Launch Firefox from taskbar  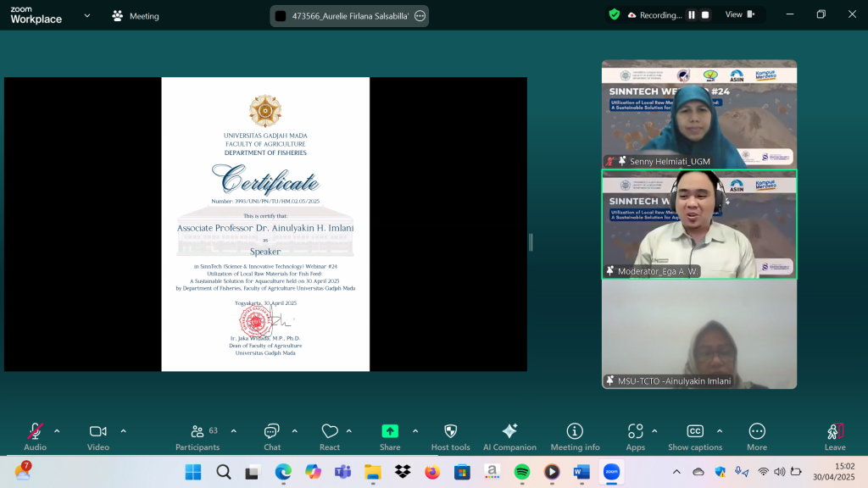pos(432,472)
